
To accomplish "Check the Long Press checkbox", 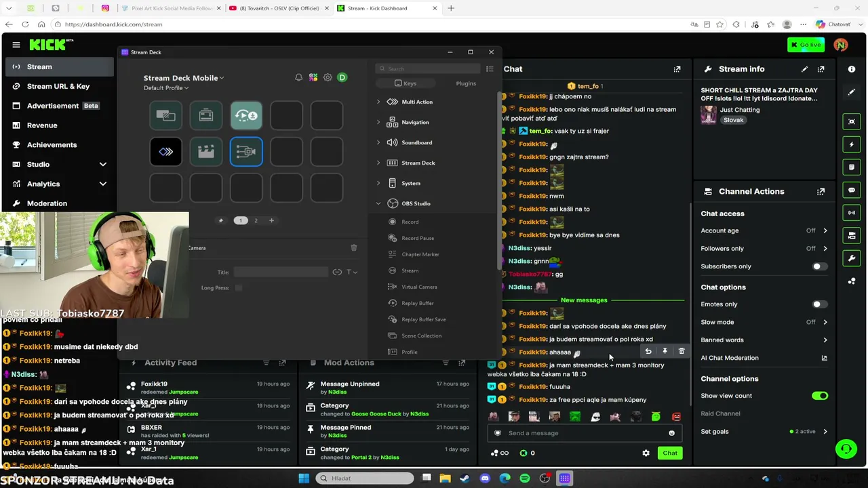I will 239,288.
